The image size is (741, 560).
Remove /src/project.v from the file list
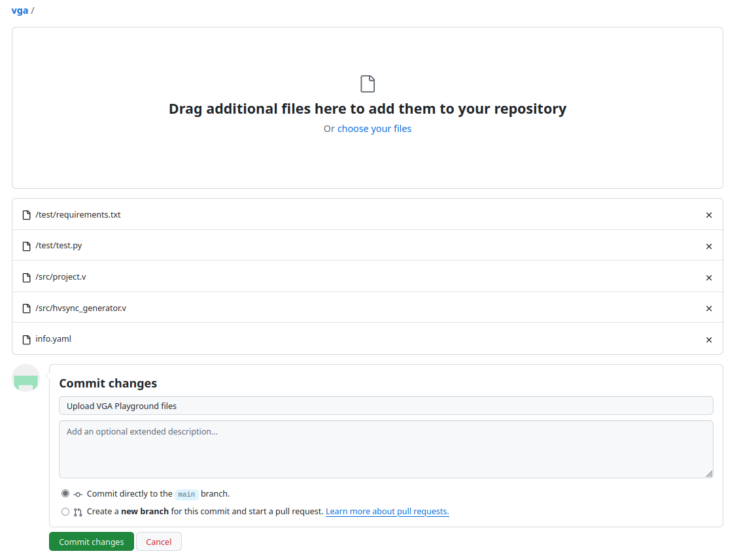point(708,278)
